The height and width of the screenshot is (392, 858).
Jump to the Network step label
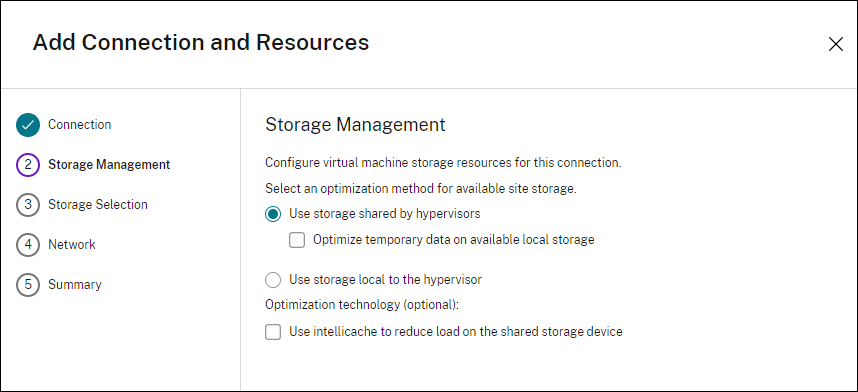point(72,244)
